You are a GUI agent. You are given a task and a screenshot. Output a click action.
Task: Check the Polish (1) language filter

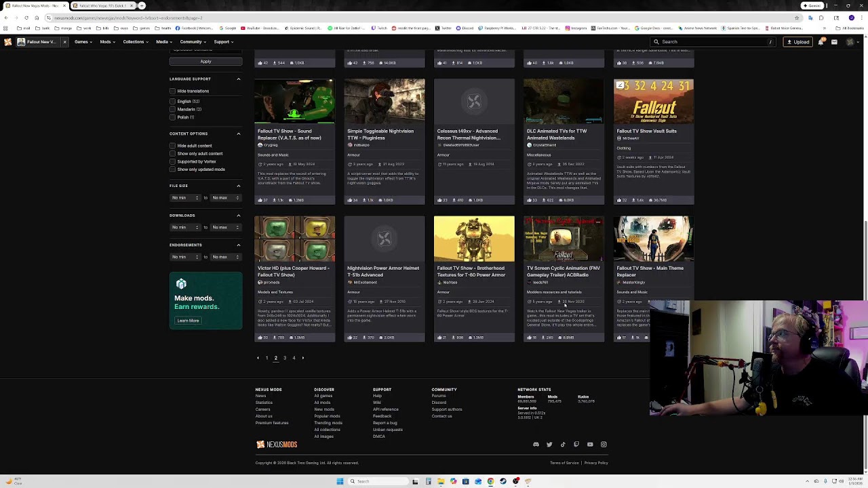(x=173, y=117)
